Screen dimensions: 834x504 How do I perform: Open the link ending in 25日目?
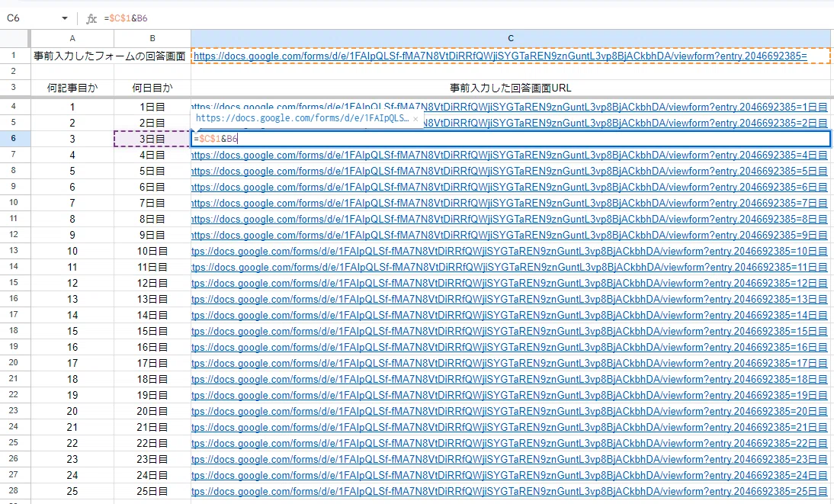(509, 491)
